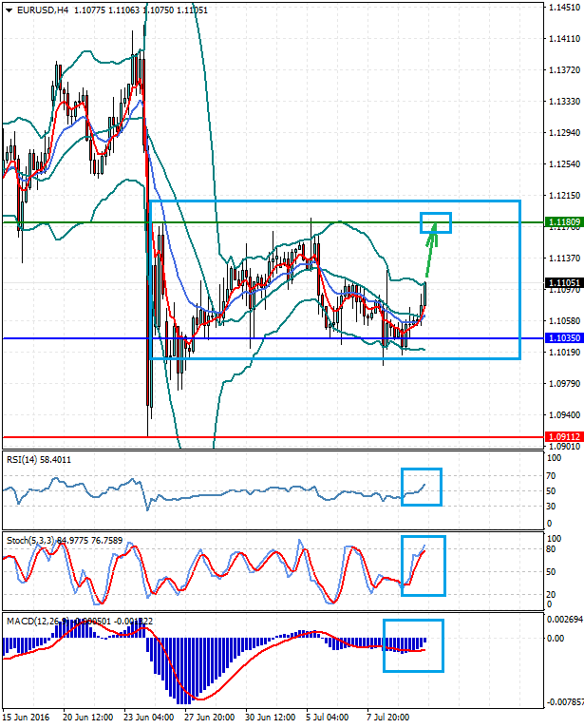Viewport: 584px width, 728px height.
Task: Select the blue highlight box on RSI panel
Action: tap(422, 487)
